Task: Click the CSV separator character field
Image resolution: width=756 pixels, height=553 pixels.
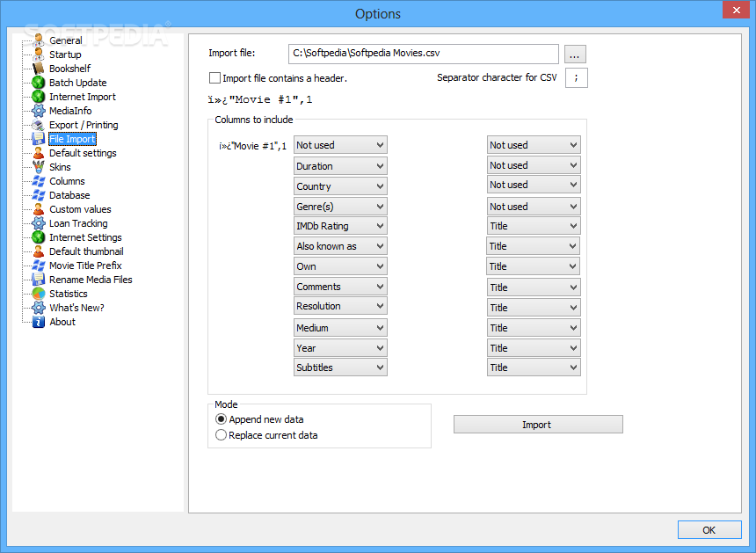Action: pos(576,77)
